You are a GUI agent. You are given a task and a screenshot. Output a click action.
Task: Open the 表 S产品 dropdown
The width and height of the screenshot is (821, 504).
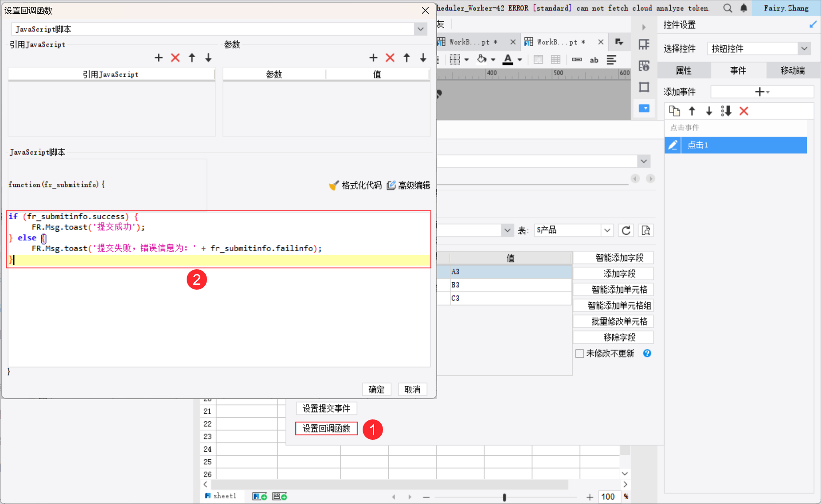click(x=607, y=230)
